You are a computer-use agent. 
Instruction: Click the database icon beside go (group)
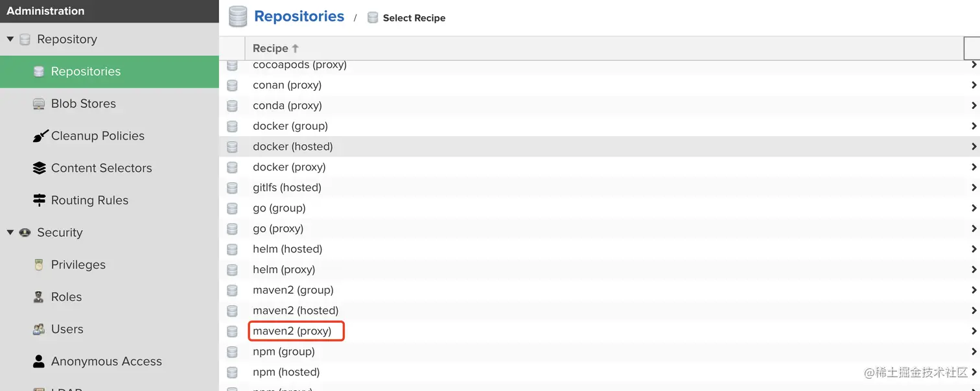click(232, 209)
